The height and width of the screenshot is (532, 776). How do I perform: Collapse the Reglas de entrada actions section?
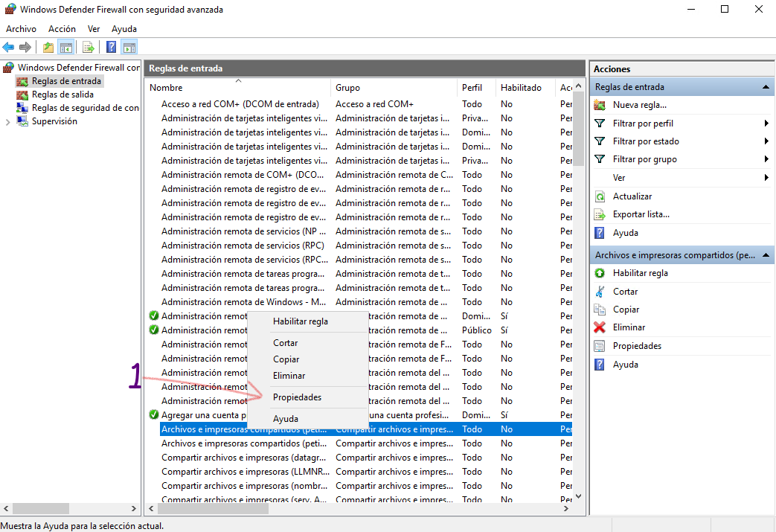tap(766, 87)
